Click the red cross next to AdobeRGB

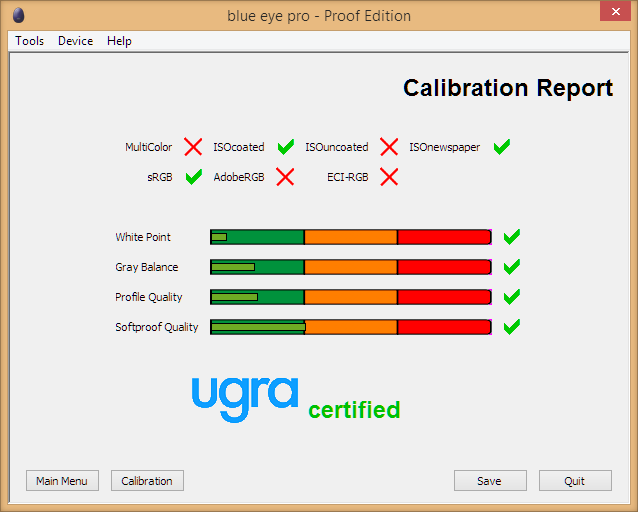(x=285, y=177)
